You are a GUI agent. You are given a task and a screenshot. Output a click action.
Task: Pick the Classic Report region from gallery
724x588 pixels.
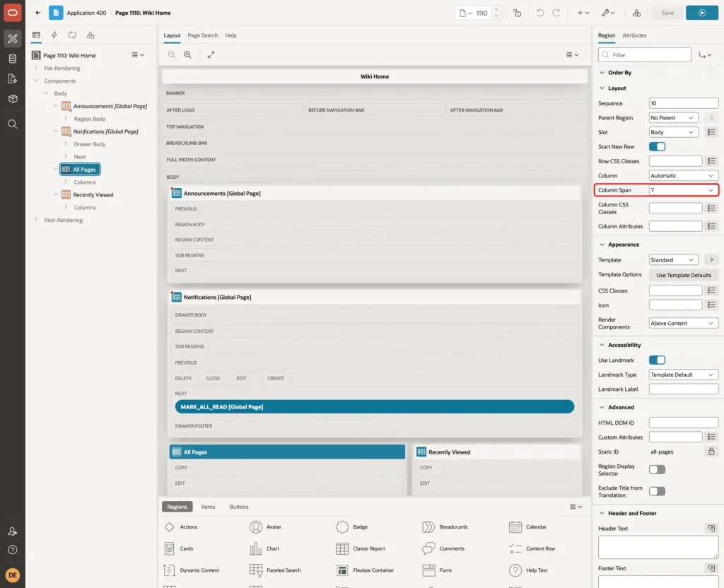click(x=361, y=548)
